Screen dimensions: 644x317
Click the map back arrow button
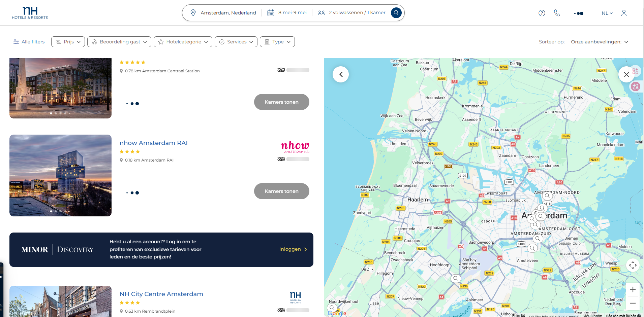tap(341, 74)
